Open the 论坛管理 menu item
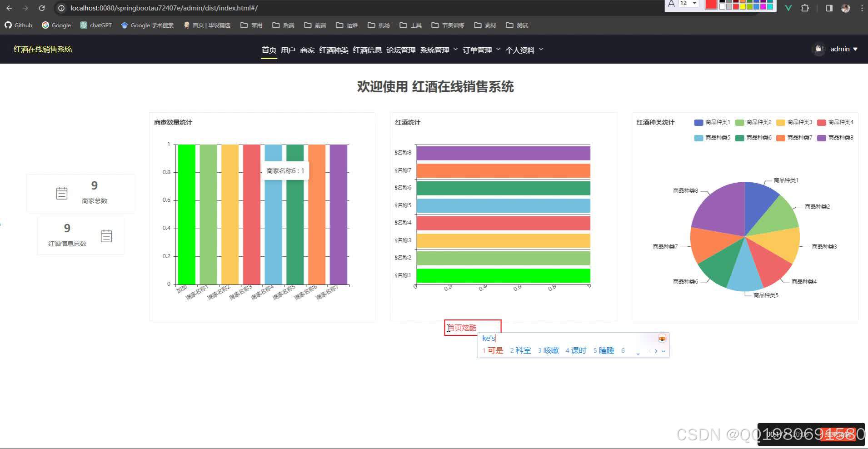The image size is (868, 449). 401,50
